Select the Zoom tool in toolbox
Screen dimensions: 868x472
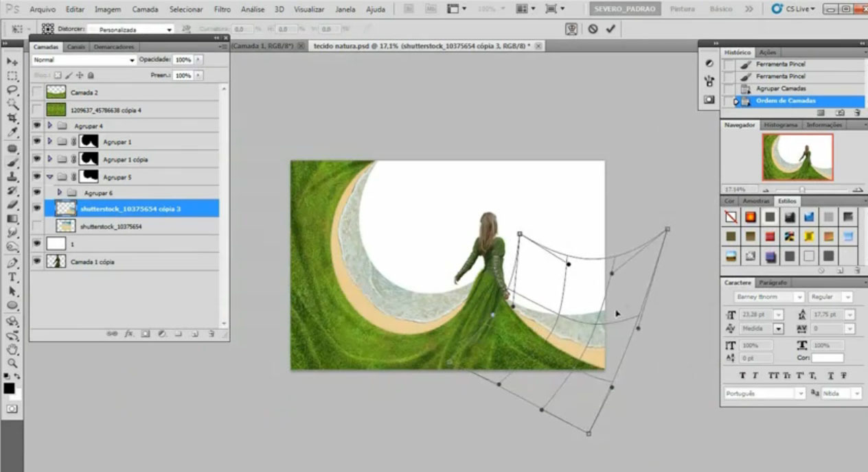pos(12,364)
